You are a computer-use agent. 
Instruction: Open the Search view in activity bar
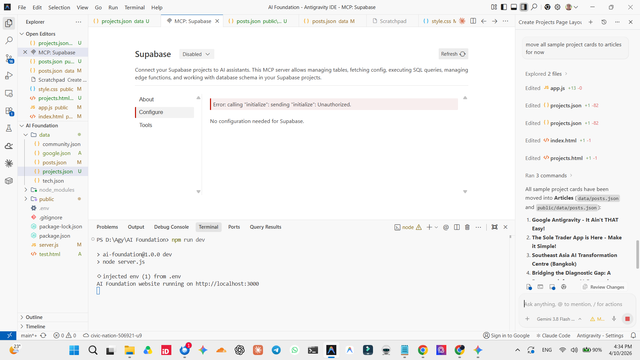(9, 40)
